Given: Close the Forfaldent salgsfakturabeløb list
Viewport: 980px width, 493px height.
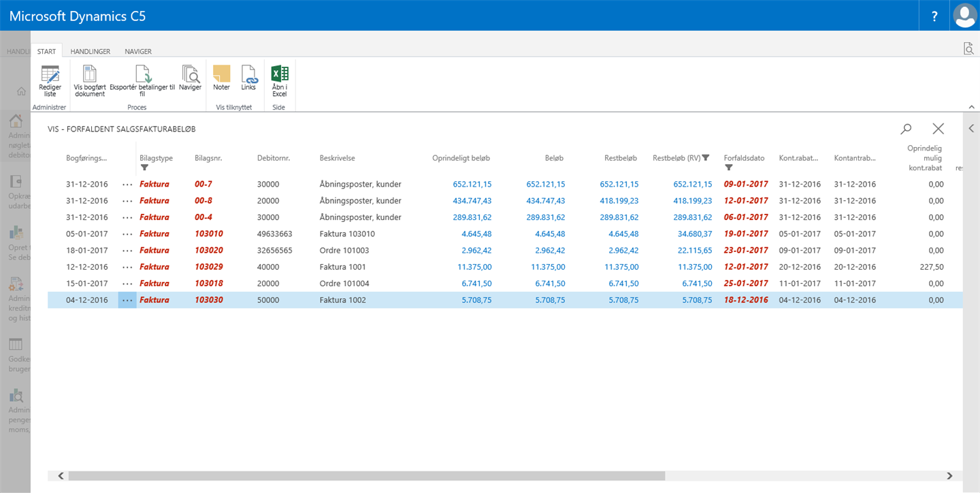Looking at the screenshot, I should click(x=938, y=129).
